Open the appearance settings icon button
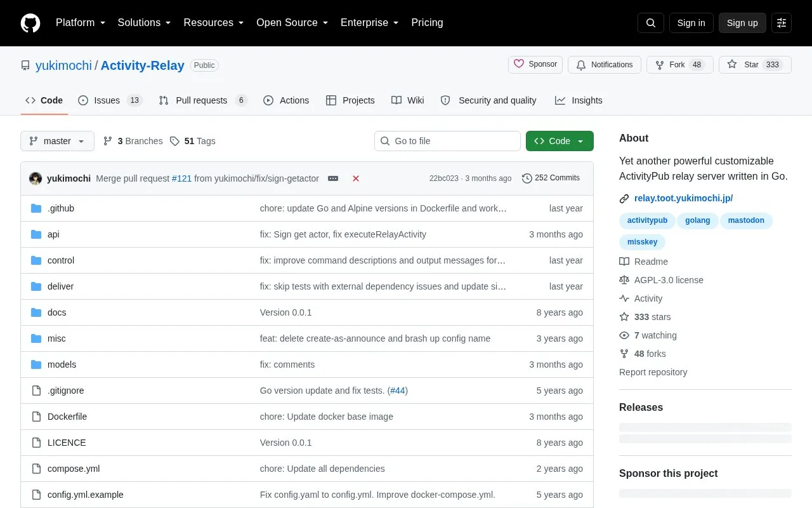Screen dimensions: 812x508 tap(782, 23)
